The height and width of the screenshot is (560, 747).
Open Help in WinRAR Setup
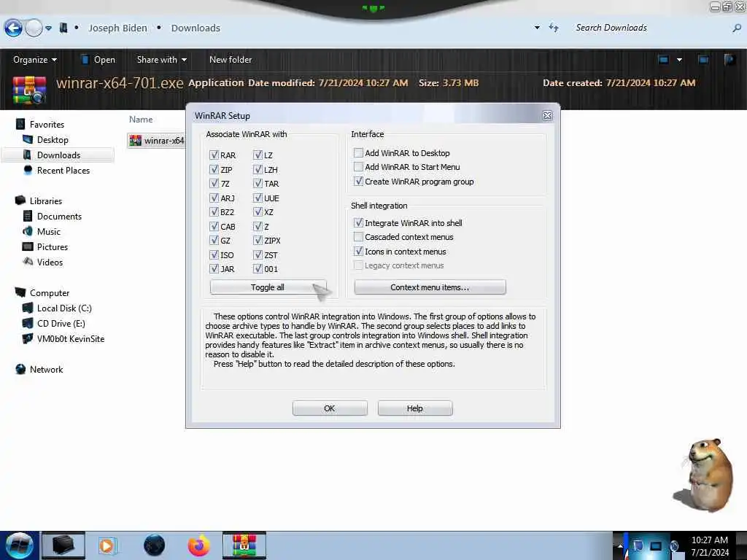click(x=415, y=408)
